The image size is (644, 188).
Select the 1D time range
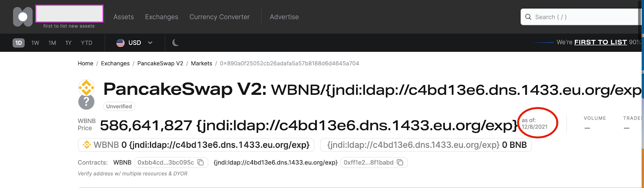(x=19, y=43)
